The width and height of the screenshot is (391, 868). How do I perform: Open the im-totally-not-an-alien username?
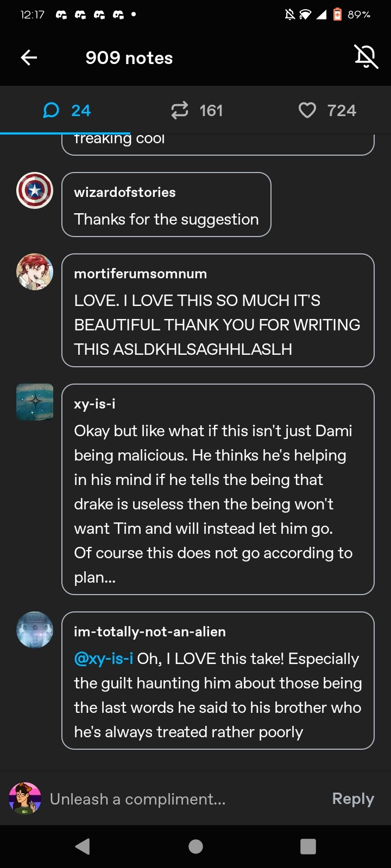150,631
